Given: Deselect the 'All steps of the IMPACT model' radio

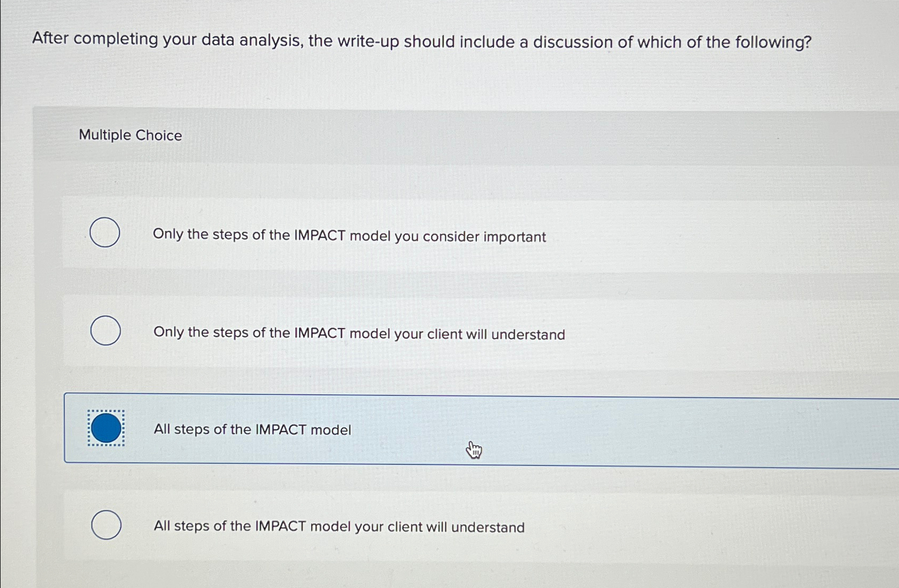Looking at the screenshot, I should click(105, 428).
